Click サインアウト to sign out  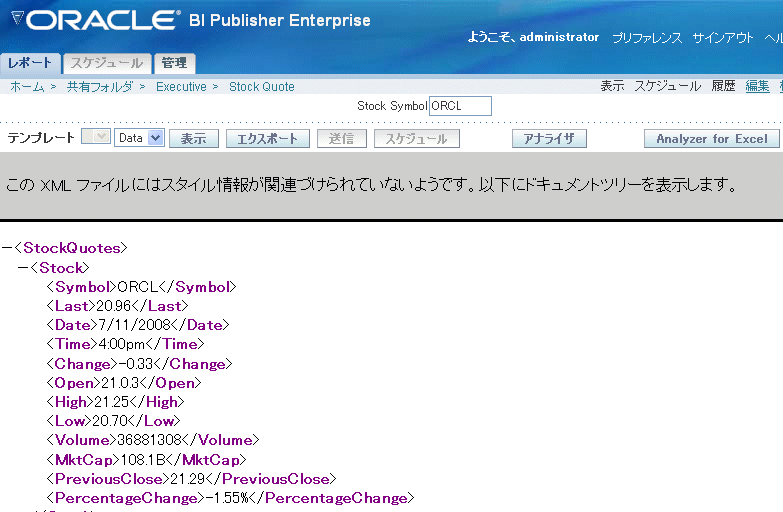click(723, 37)
